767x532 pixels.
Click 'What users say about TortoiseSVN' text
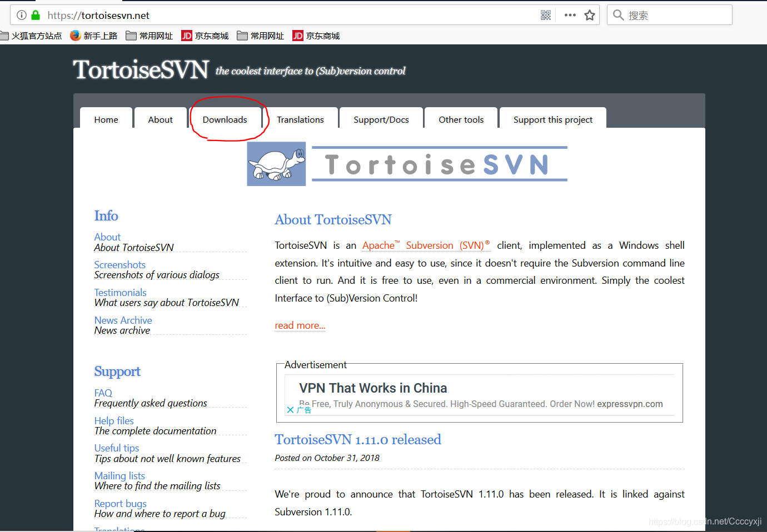pyautogui.click(x=167, y=303)
